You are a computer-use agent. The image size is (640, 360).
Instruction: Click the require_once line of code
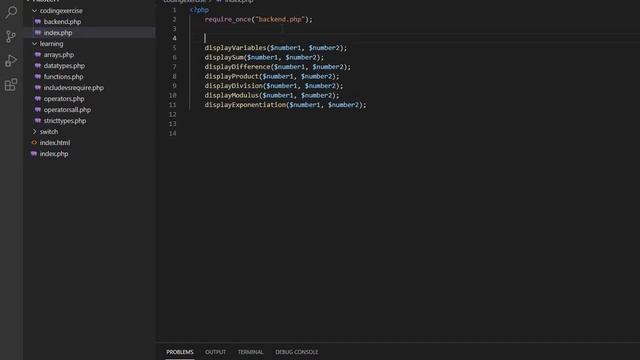pyautogui.click(x=258, y=20)
